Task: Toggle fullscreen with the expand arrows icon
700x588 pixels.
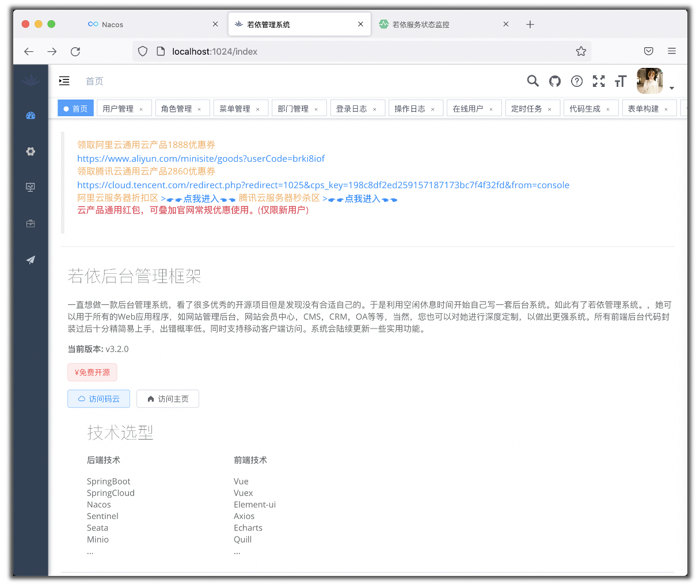Action: click(x=599, y=81)
